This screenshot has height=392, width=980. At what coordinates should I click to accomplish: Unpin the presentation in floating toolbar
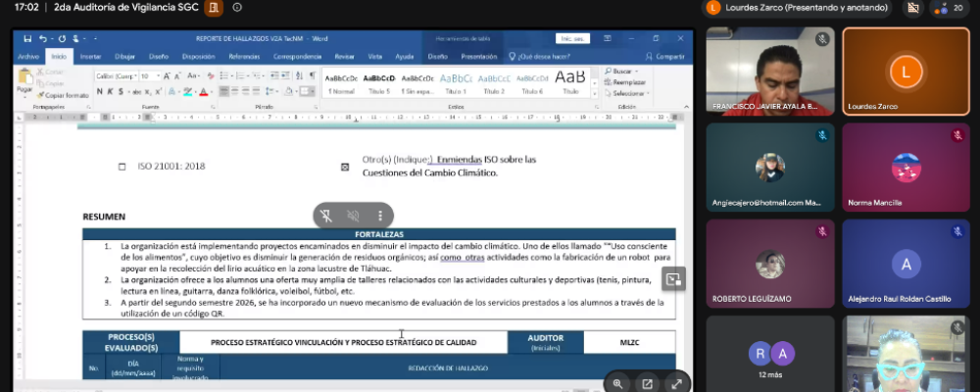click(326, 216)
